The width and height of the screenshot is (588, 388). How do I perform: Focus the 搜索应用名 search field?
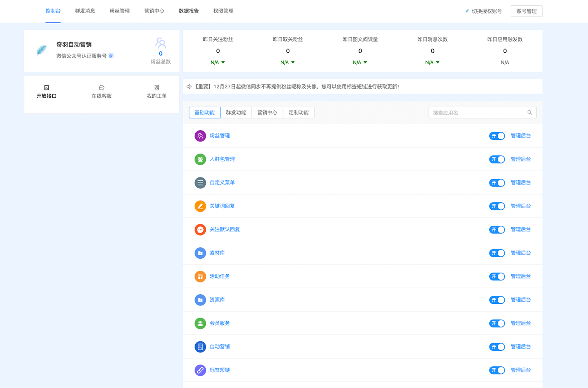(483, 112)
